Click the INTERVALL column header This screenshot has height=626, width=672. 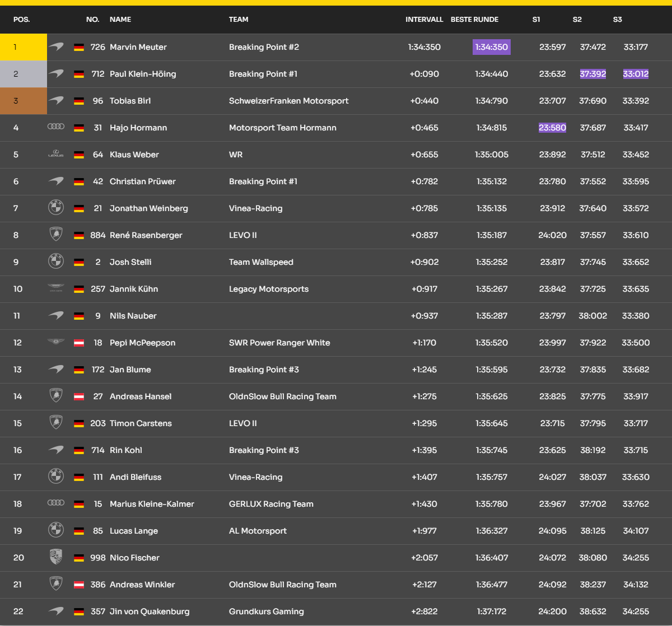[x=424, y=19]
